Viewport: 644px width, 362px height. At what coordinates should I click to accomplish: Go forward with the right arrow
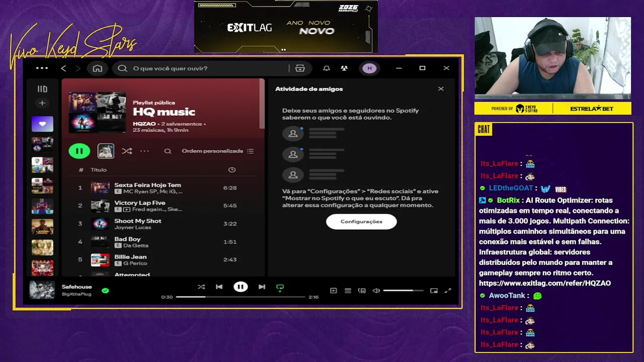[x=78, y=68]
